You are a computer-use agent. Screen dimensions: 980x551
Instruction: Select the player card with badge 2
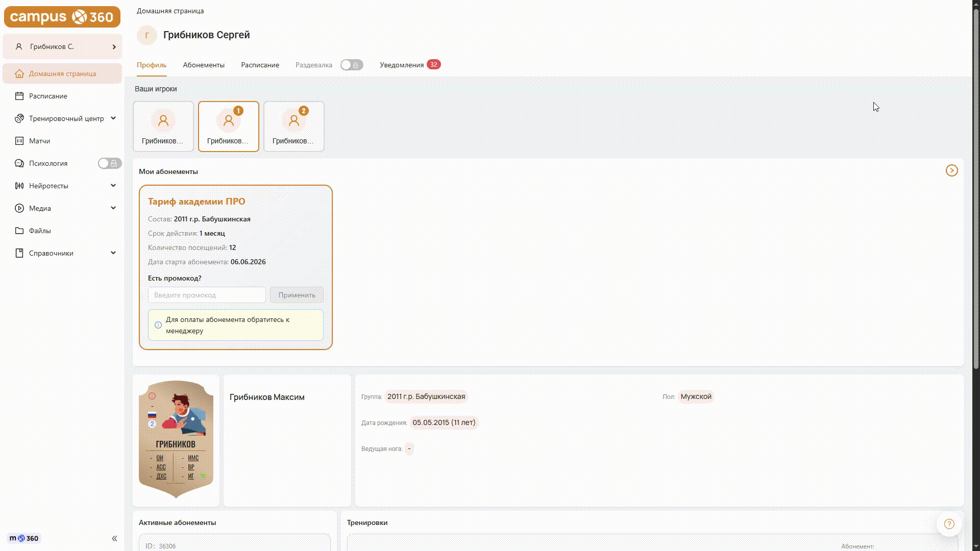[x=294, y=127]
